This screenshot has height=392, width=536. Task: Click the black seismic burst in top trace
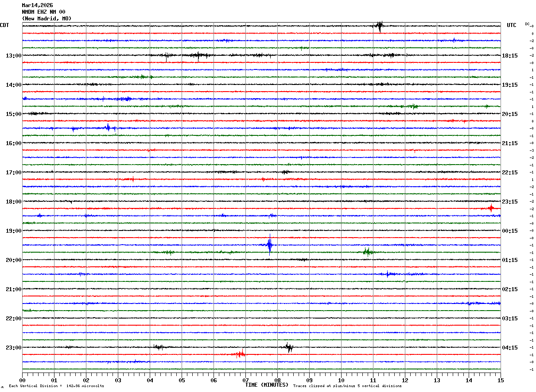380,26
